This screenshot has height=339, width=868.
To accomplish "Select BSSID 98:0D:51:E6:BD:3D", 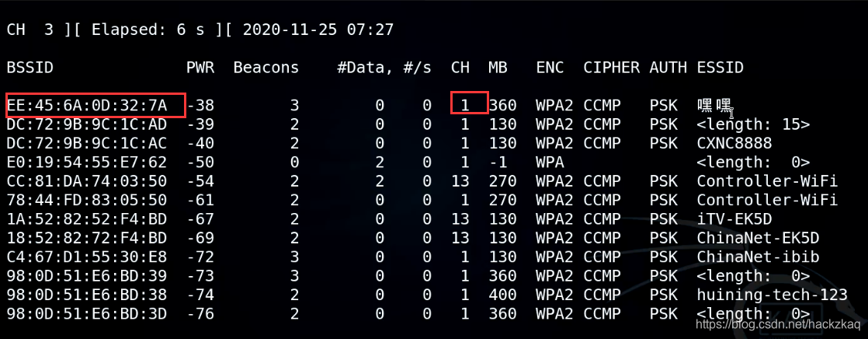I will (x=87, y=314).
